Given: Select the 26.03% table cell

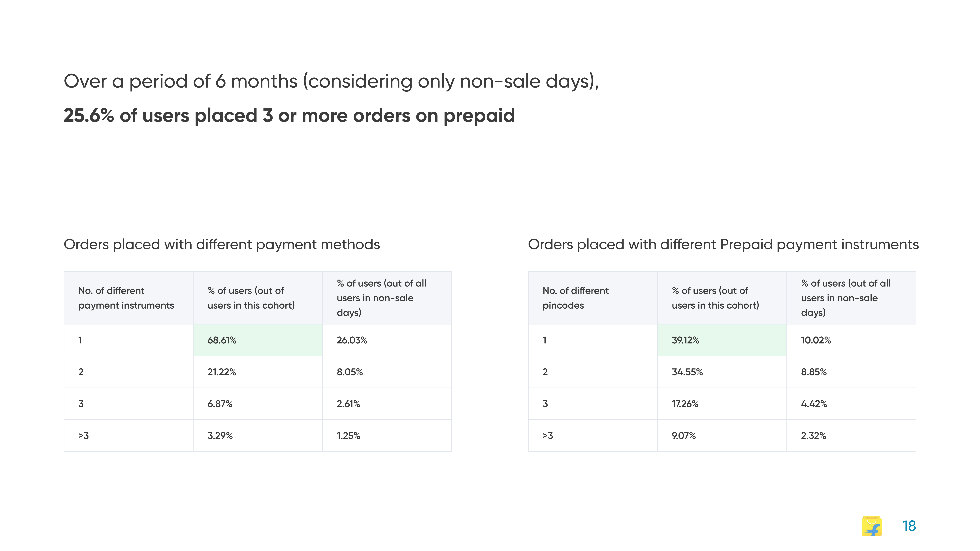Looking at the screenshot, I should 387,340.
